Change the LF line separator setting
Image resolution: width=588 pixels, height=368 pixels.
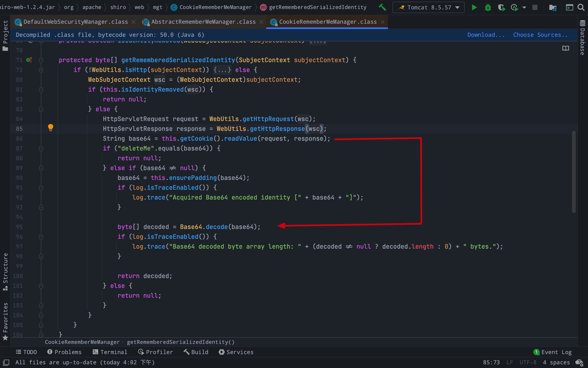pyautogui.click(x=510, y=362)
